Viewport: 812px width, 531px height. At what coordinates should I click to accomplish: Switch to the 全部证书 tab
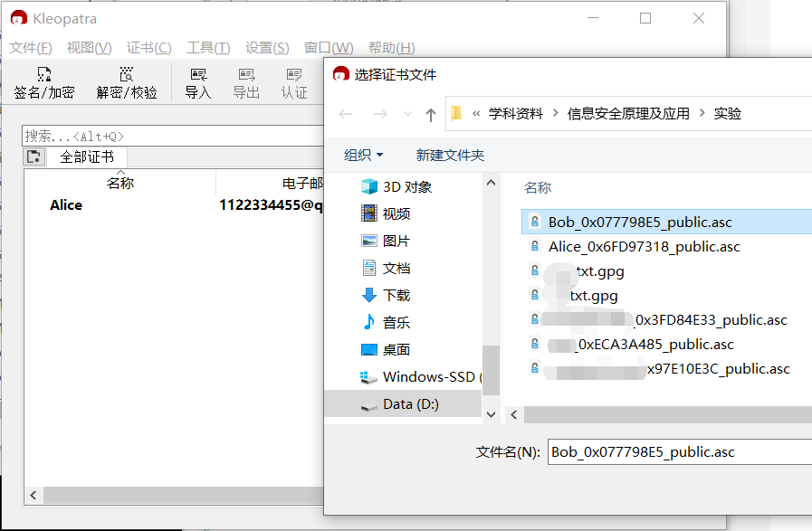[87, 156]
